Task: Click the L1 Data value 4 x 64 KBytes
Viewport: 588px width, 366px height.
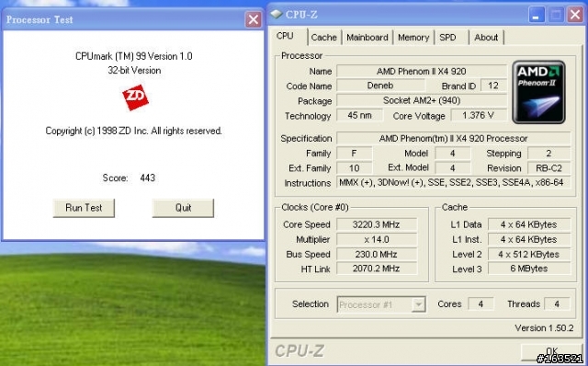Action: click(529, 224)
